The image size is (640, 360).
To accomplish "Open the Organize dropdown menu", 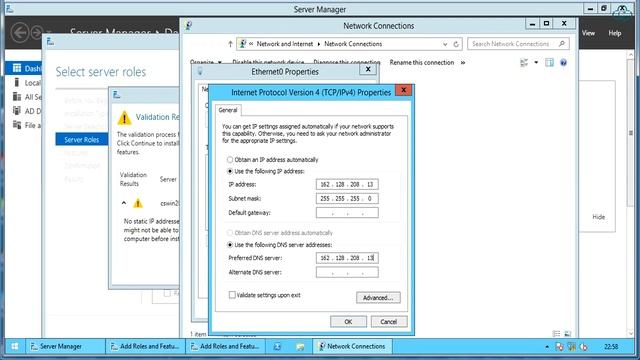I will click(x=206, y=62).
